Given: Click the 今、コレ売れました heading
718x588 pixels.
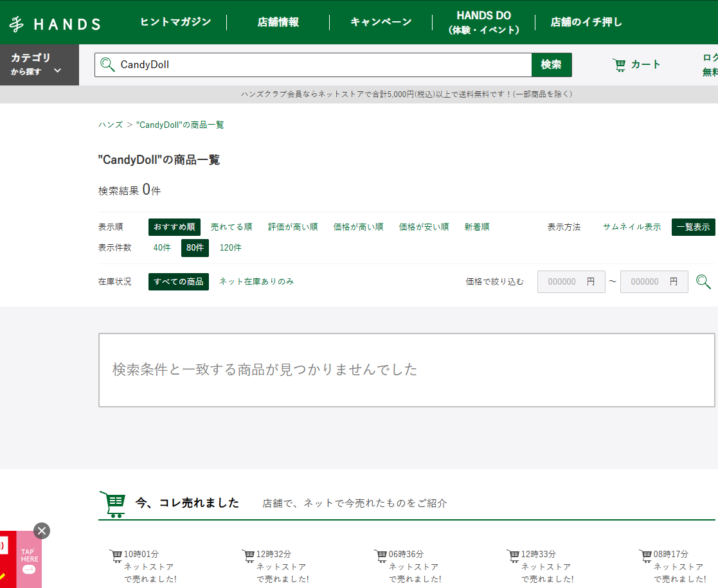Looking at the screenshot, I should pyautogui.click(x=187, y=503).
